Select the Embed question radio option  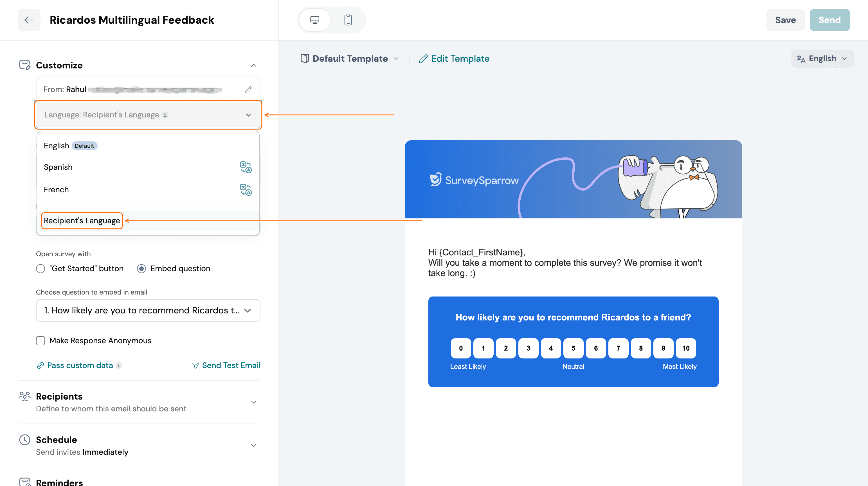[x=141, y=268]
